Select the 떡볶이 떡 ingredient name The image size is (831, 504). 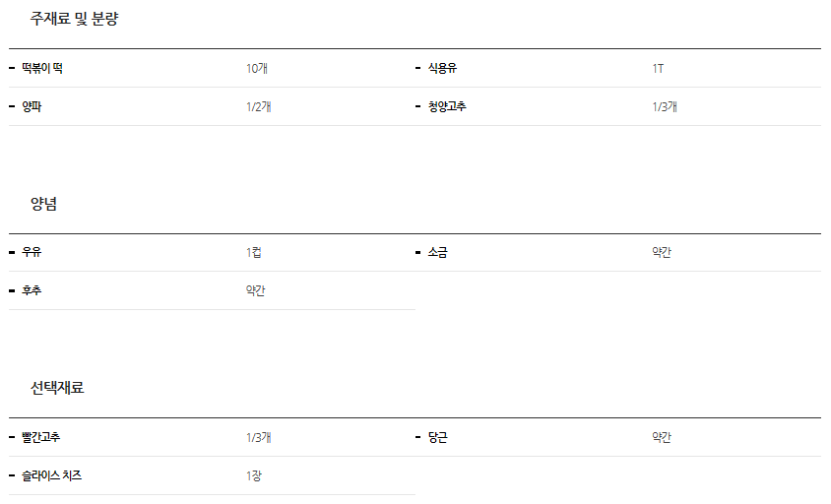point(42,69)
